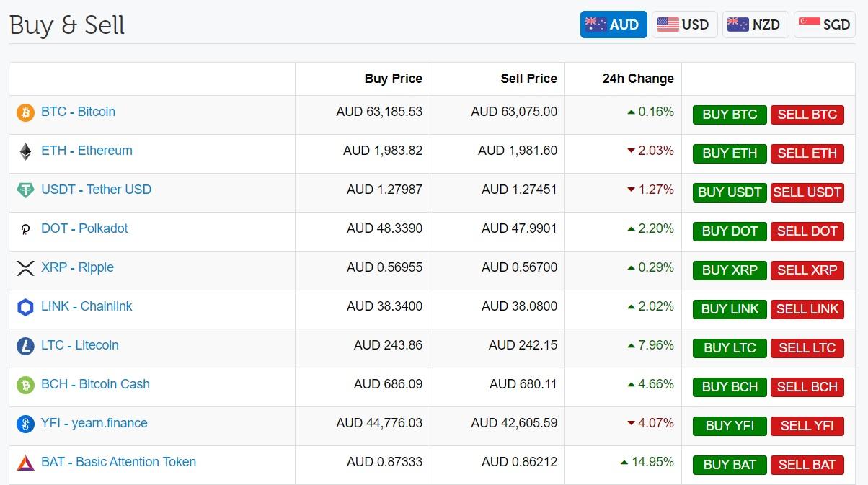Click the Ripple XRP icon
The height and width of the screenshot is (485, 868).
tap(25, 269)
